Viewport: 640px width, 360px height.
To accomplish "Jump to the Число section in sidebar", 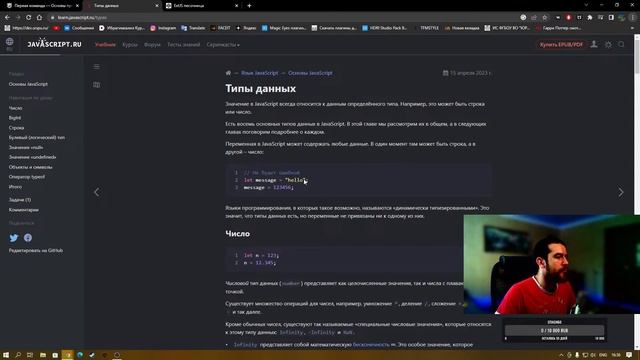I will tap(16, 108).
